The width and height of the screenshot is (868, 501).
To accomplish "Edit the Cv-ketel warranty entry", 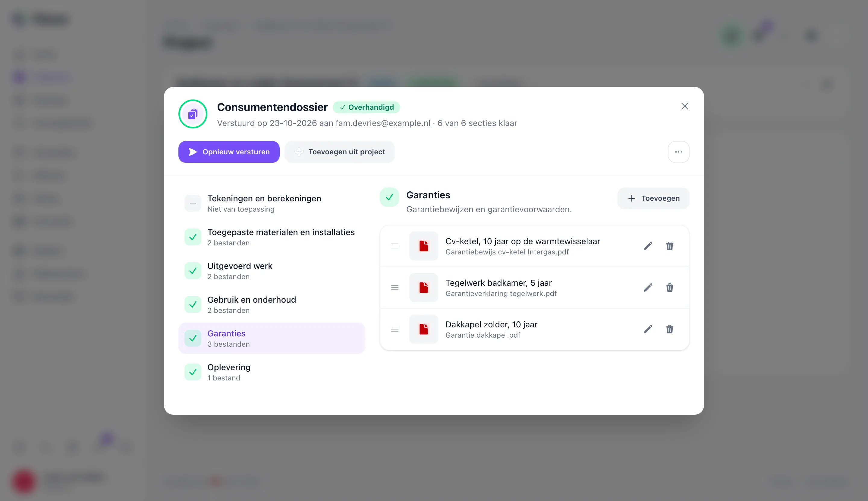I will pyautogui.click(x=648, y=246).
